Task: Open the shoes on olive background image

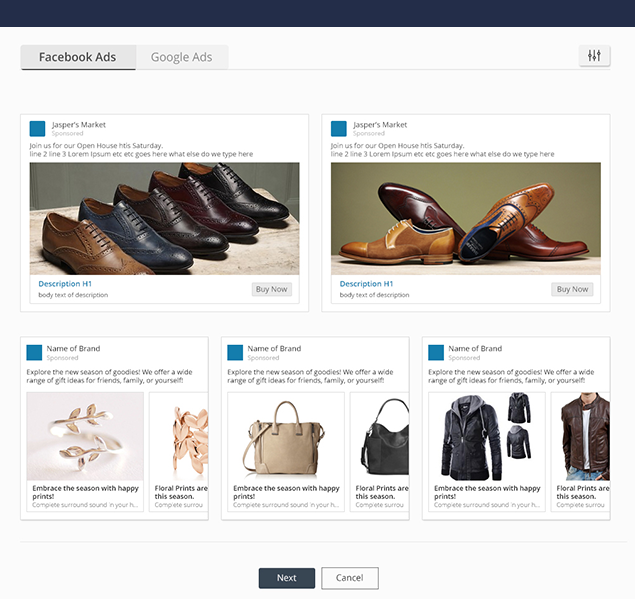Action: tap(466, 219)
